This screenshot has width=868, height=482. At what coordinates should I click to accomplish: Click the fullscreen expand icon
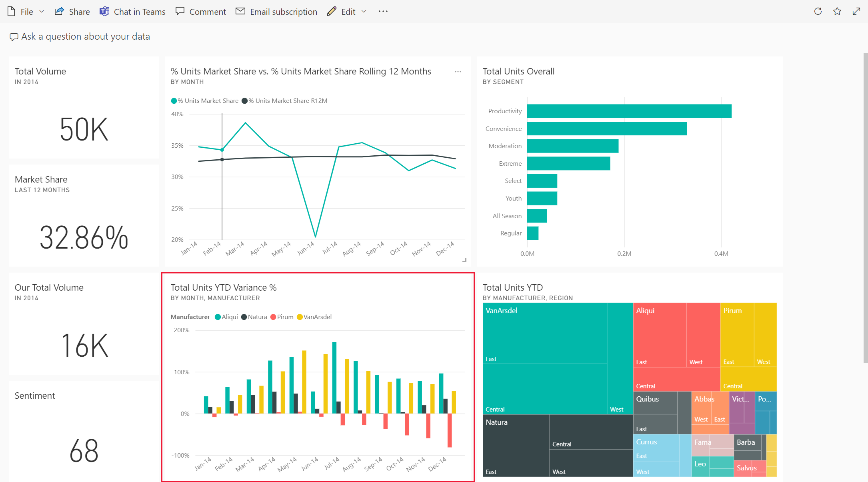click(x=857, y=11)
